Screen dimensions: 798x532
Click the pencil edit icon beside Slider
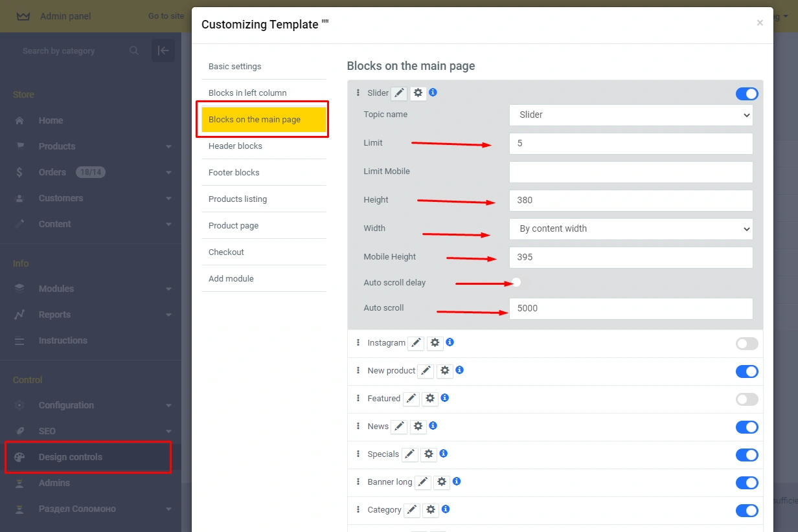click(x=400, y=93)
